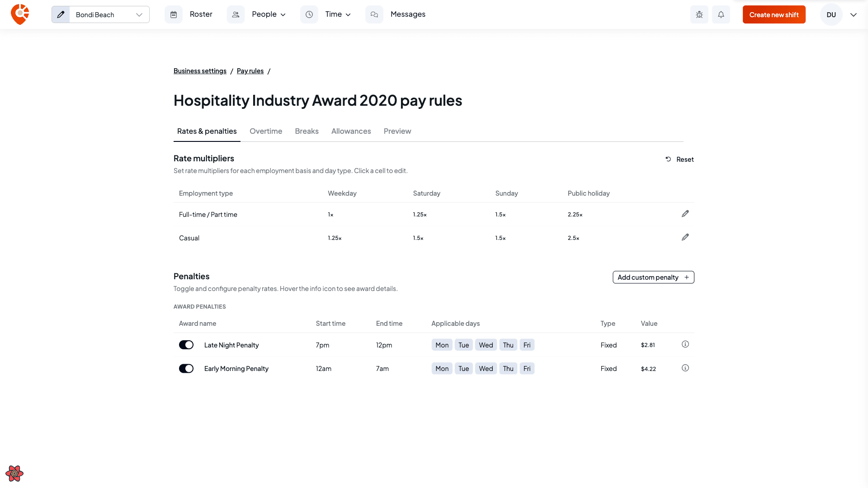Click Early Morning Penalty info icon
This screenshot has width=868, height=488.
pyautogui.click(x=685, y=368)
